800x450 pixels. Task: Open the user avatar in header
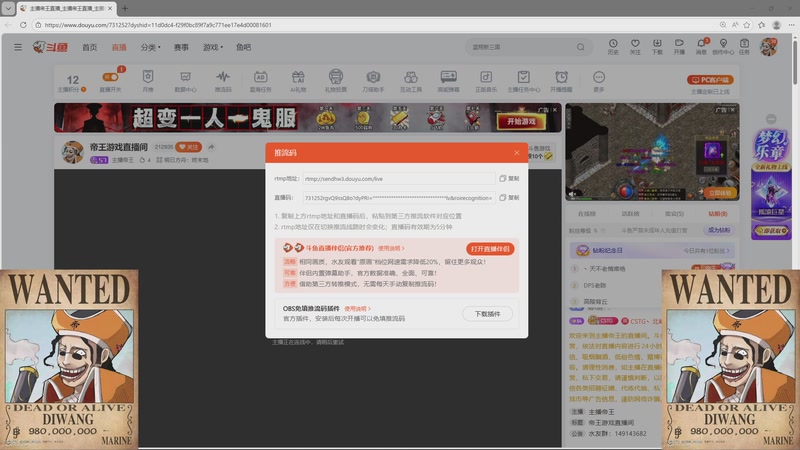pyautogui.click(x=768, y=47)
